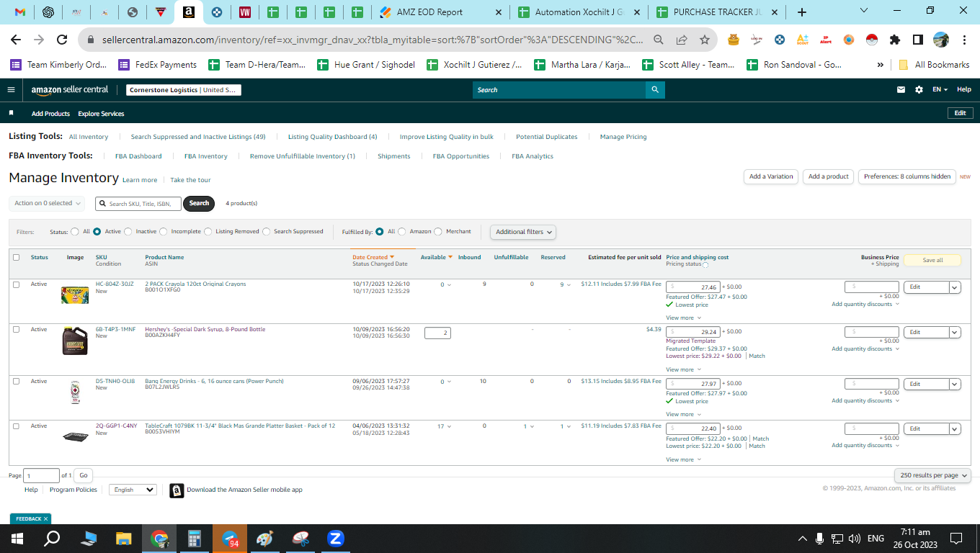Screen dimensions: 980x553
Task: Click the Amazon Seller Central logo
Action: 70,90
